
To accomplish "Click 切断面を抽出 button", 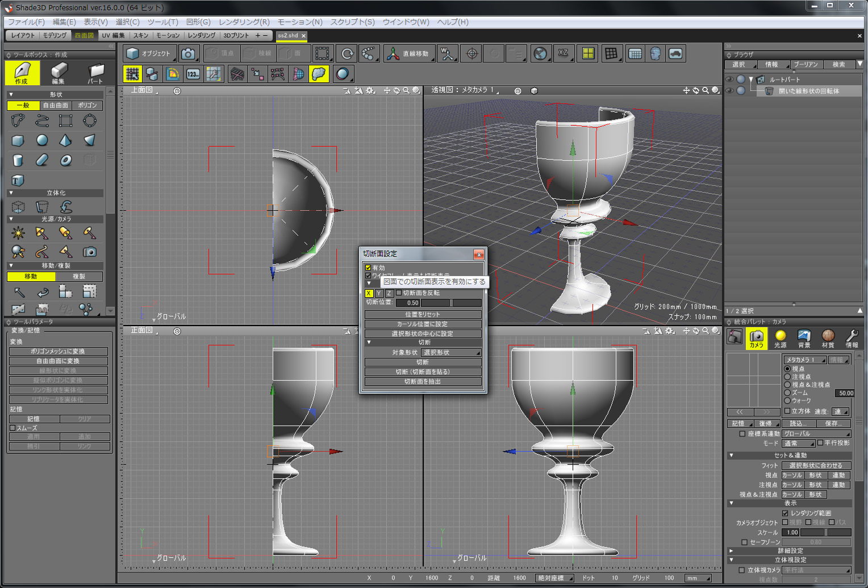I will pos(423,382).
